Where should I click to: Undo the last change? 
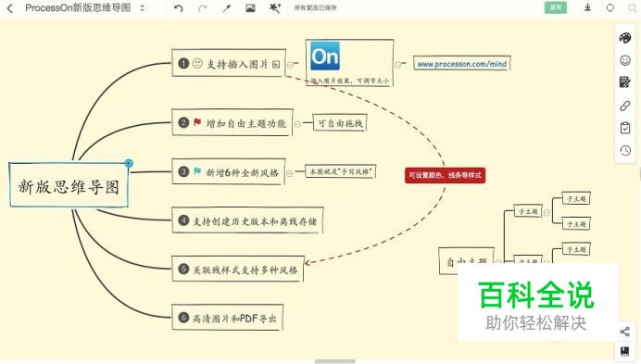point(178,8)
